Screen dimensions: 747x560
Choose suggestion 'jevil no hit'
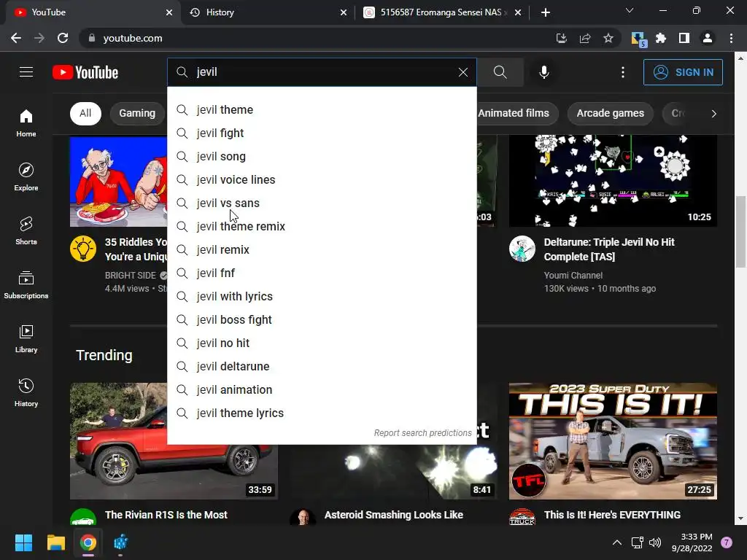(322, 343)
